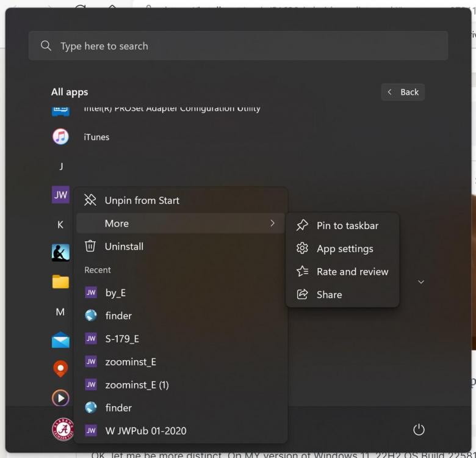Viewport: 476px width, 458px height.
Task: Click JW icon beside S-179_E
Action: [x=91, y=338]
